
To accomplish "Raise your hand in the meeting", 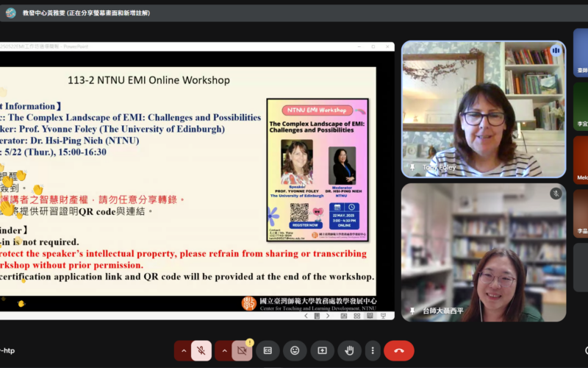I will pyautogui.click(x=349, y=351).
